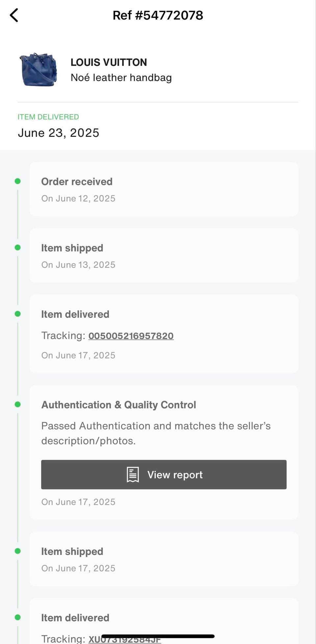This screenshot has height=644, width=316.
Task: Tap the LOUIS VUITTON brand name
Action: (109, 62)
